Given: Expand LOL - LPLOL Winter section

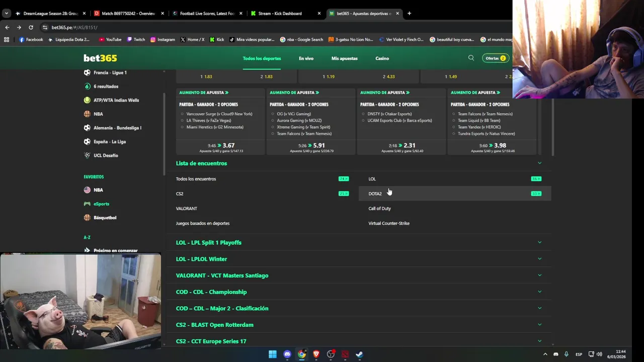Looking at the screenshot, I should click(359, 259).
